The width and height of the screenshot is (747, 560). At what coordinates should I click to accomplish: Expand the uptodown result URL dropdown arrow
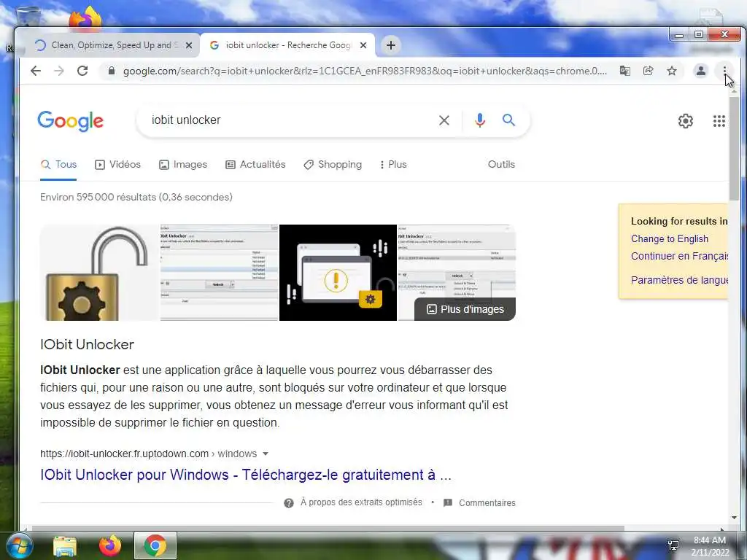(266, 454)
